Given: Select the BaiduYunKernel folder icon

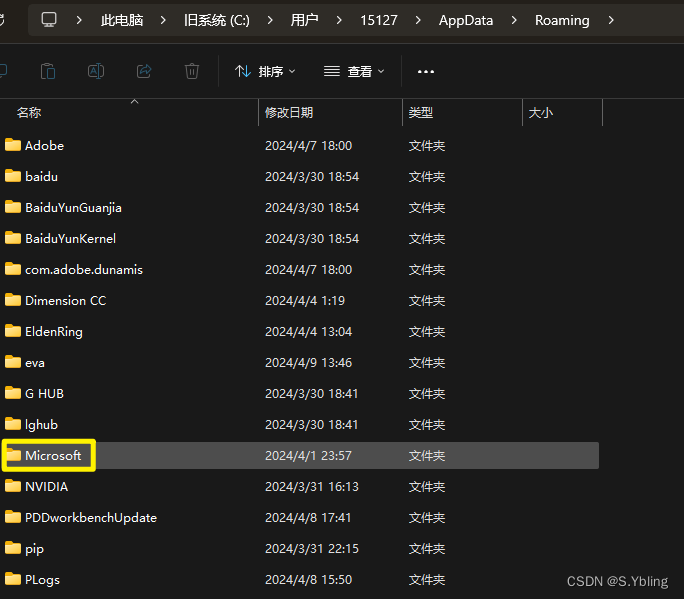Looking at the screenshot, I should pos(13,238).
